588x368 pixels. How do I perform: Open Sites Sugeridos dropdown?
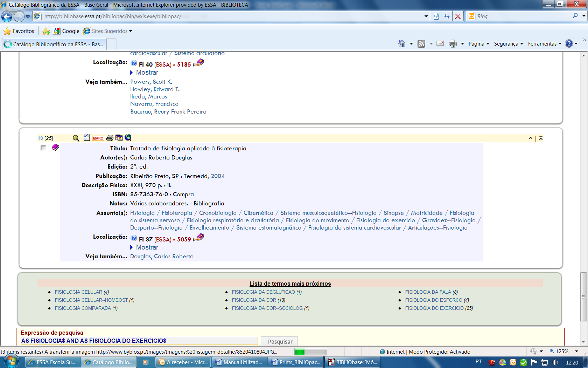(108, 31)
